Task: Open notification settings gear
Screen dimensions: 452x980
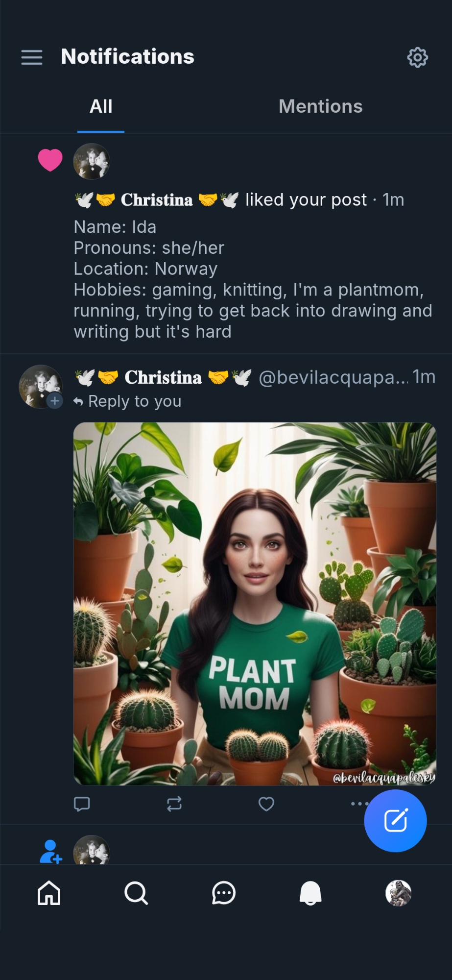Action: pos(417,57)
